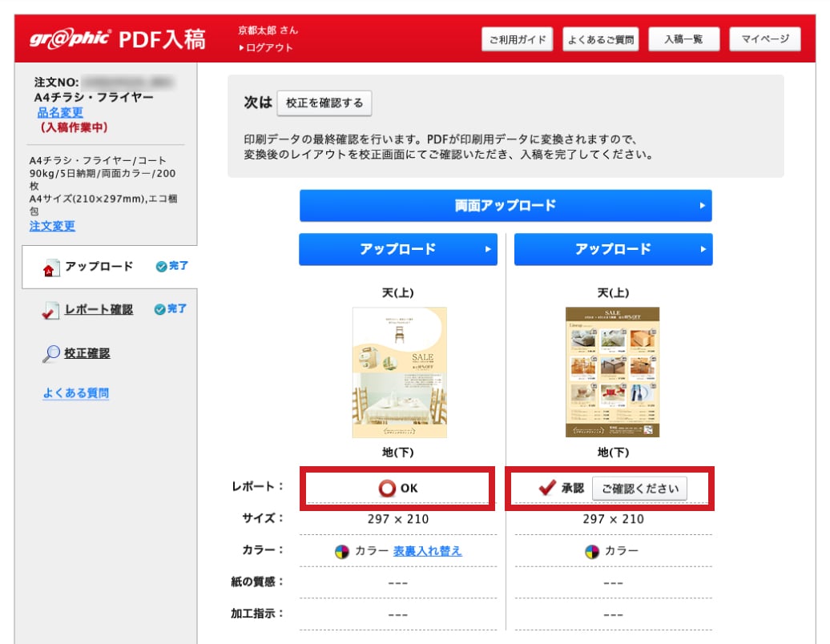This screenshot has height=644, width=830.
Task: Click the ご確認ください button
Action: tap(639, 489)
